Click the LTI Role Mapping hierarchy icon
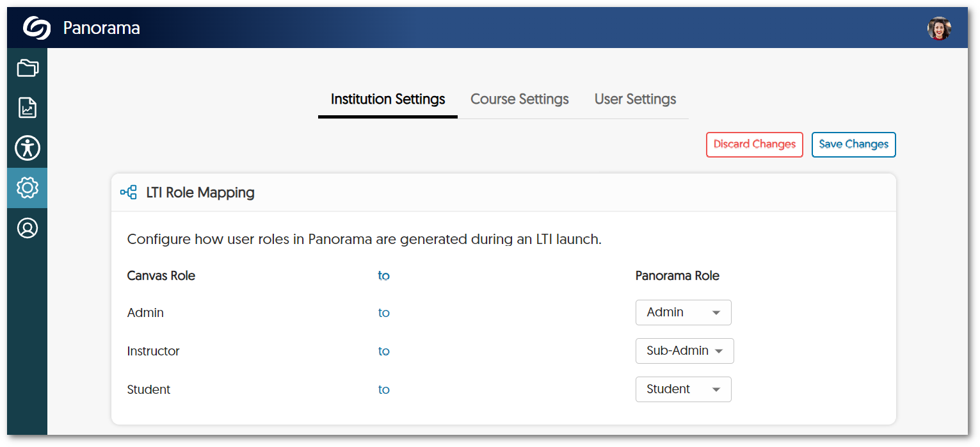The height and width of the screenshot is (447, 980). pos(129,192)
